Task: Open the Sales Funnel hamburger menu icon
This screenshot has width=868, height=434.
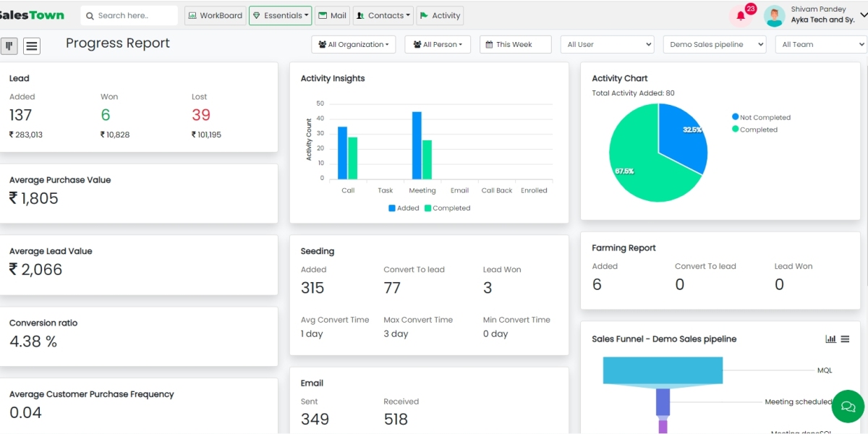Action: 845,339
